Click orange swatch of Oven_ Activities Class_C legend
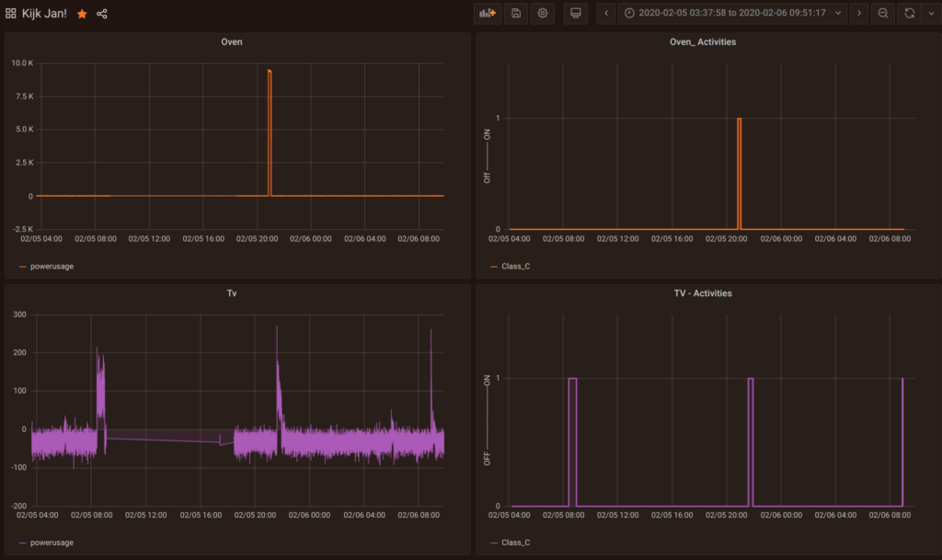 pos(494,267)
